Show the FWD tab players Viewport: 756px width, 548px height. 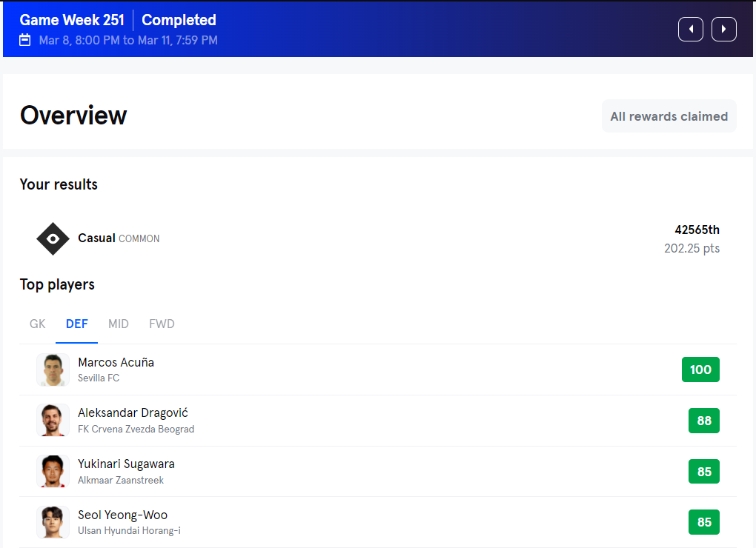click(162, 324)
